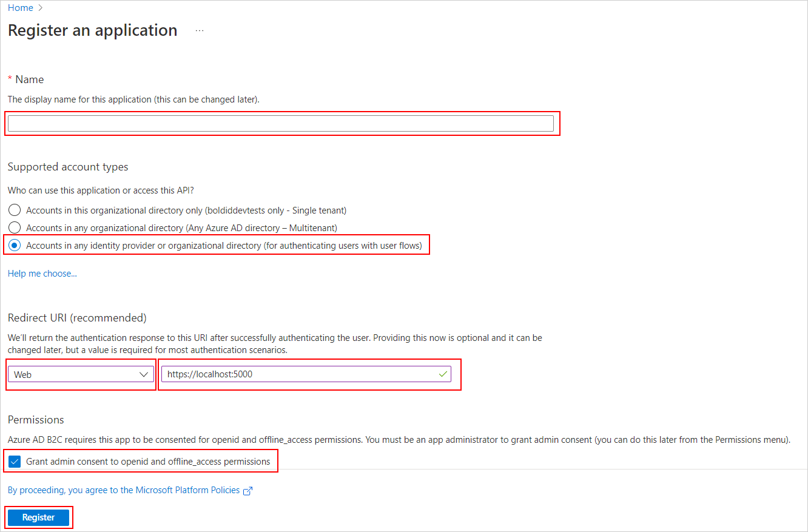Open the "Help me choose..." link
Viewport: 808px width, 532px height.
42,273
